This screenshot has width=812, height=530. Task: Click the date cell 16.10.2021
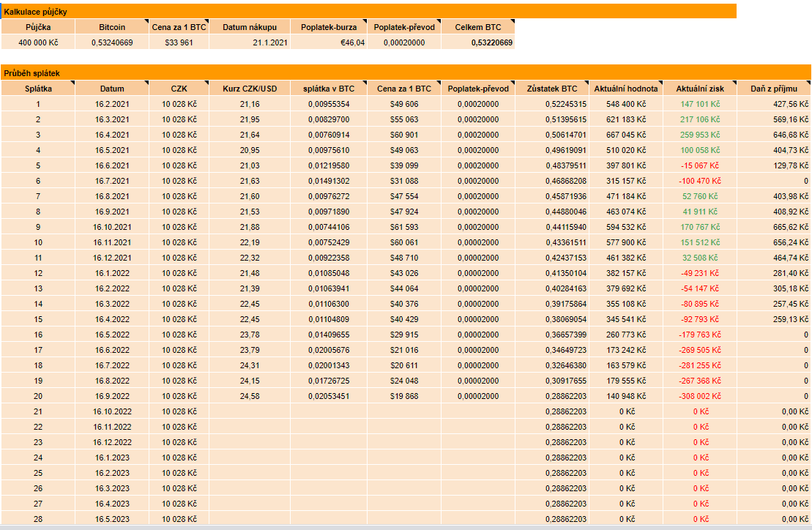(112, 227)
